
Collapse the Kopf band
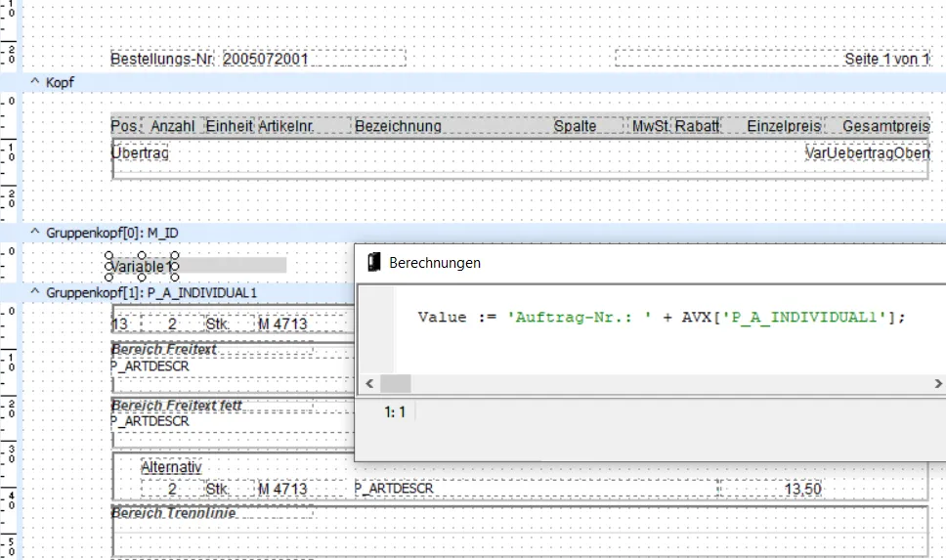[35, 82]
